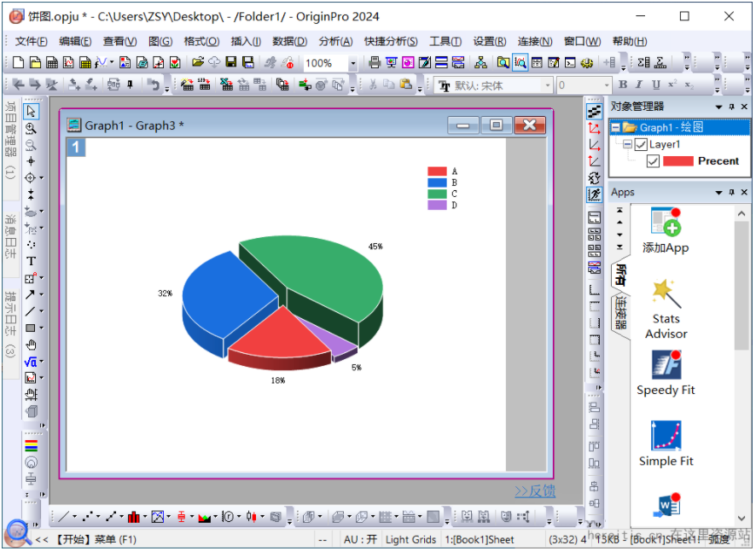The width and height of the screenshot is (756, 551).
Task: Open the 工具(T) menu
Action: tap(445, 42)
